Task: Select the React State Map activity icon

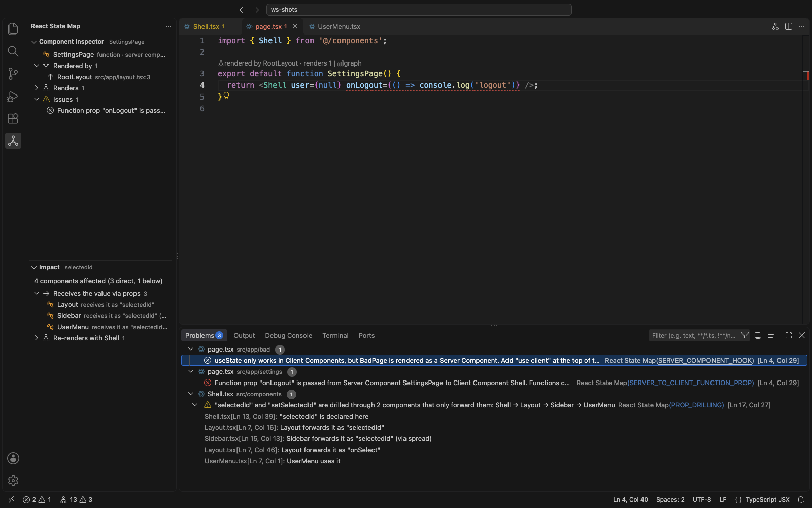Action: click(x=13, y=141)
